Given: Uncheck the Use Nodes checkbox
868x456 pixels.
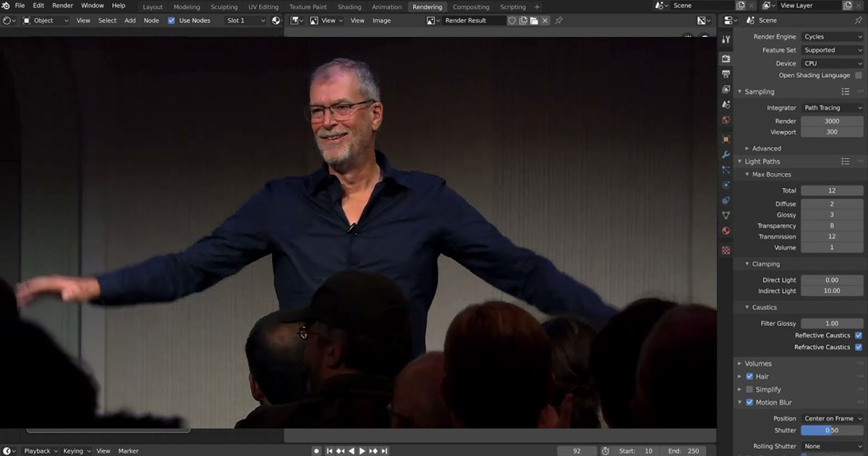Looking at the screenshot, I should [x=171, y=20].
